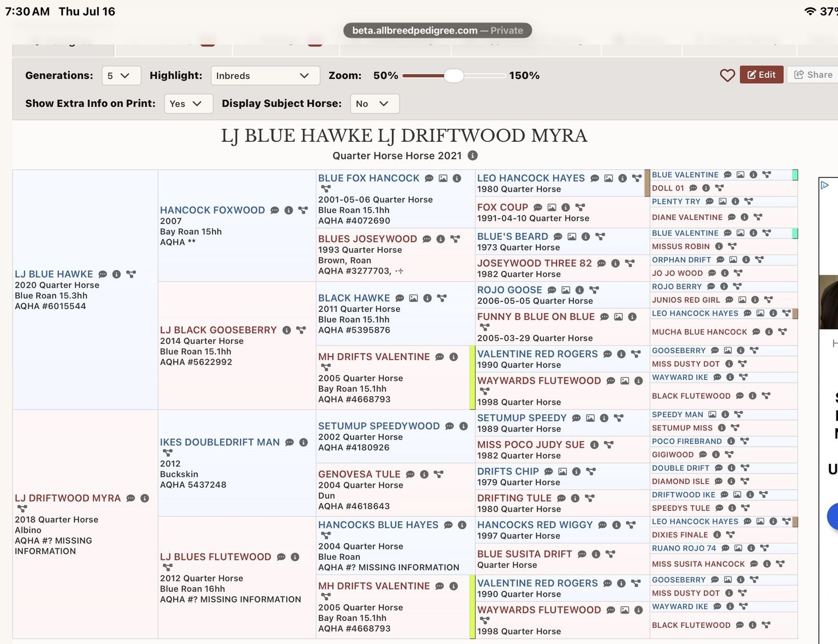Click the AdChoices icon on the ad
838x644 pixels.
[825, 185]
